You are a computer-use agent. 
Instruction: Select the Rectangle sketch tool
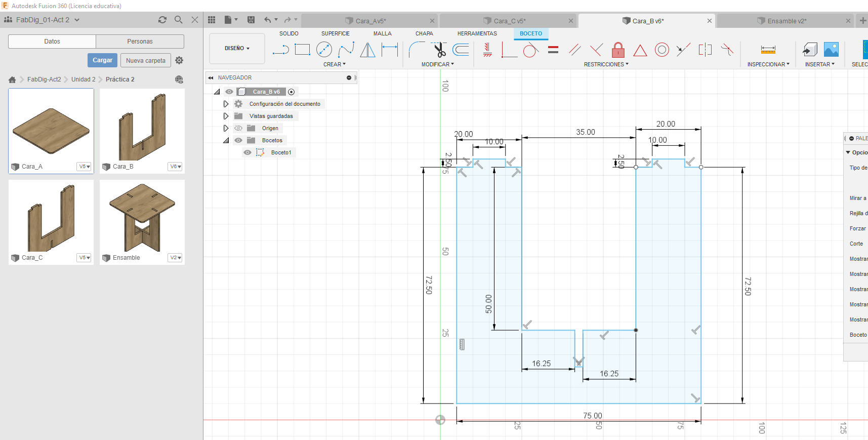(302, 50)
